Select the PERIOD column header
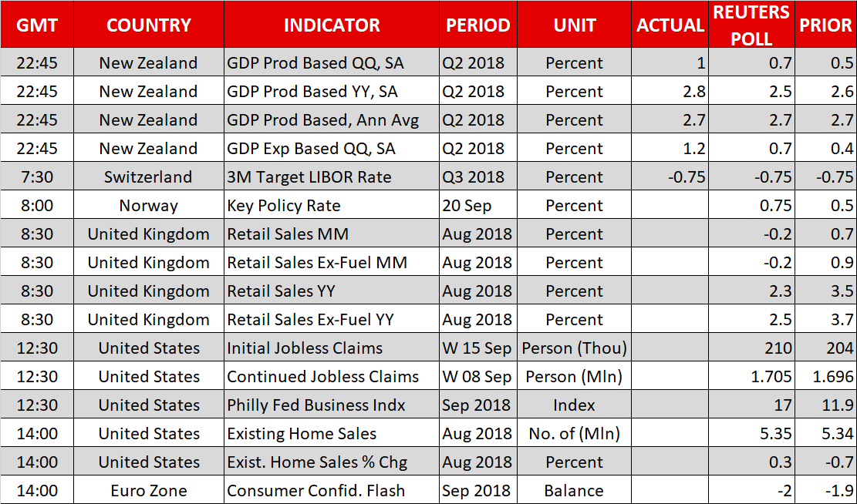857x504 pixels. click(478, 25)
